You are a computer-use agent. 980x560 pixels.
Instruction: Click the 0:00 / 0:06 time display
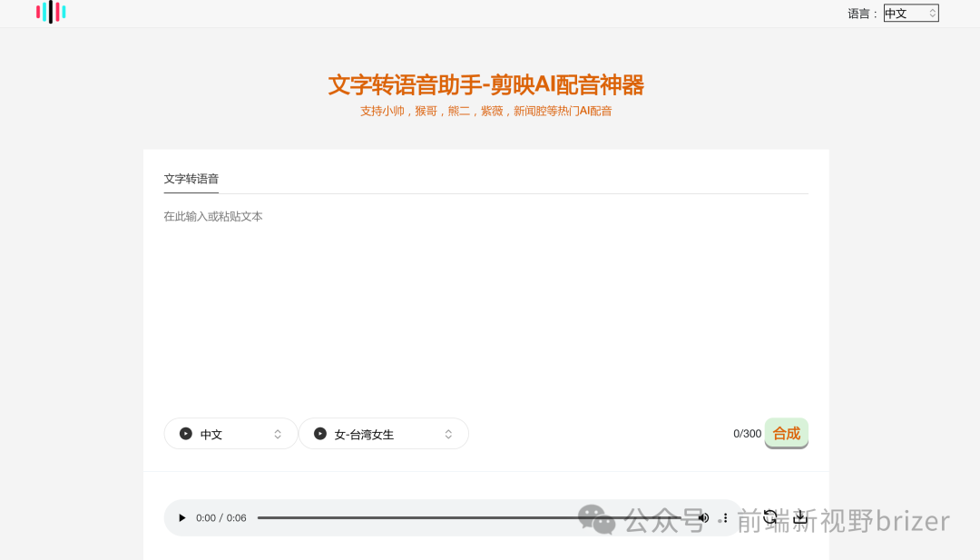pyautogui.click(x=221, y=517)
